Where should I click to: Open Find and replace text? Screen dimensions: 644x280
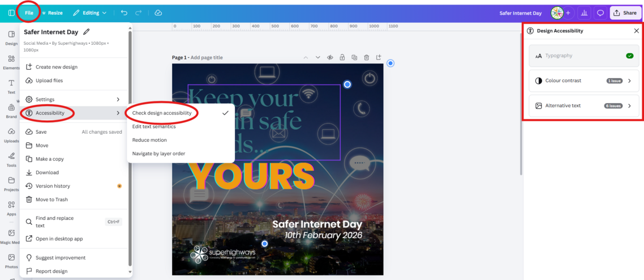(x=74, y=222)
